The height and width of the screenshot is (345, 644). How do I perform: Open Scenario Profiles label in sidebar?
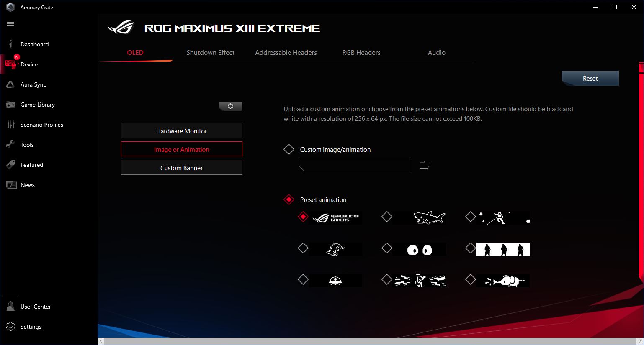[x=42, y=125]
